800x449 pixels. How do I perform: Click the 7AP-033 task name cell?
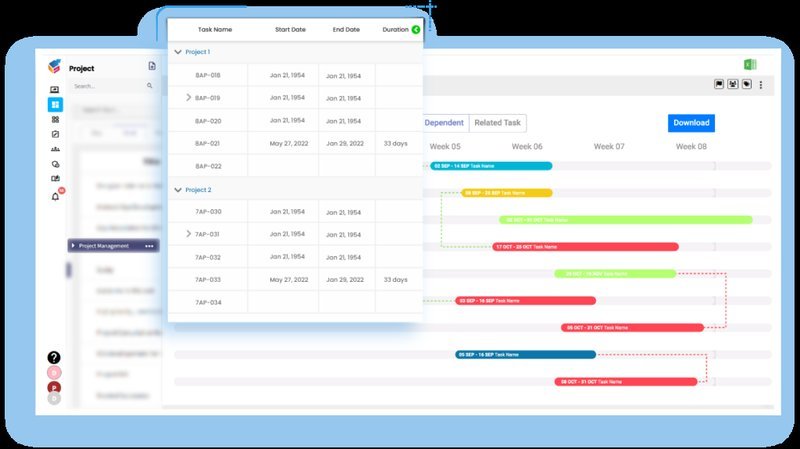(208, 280)
